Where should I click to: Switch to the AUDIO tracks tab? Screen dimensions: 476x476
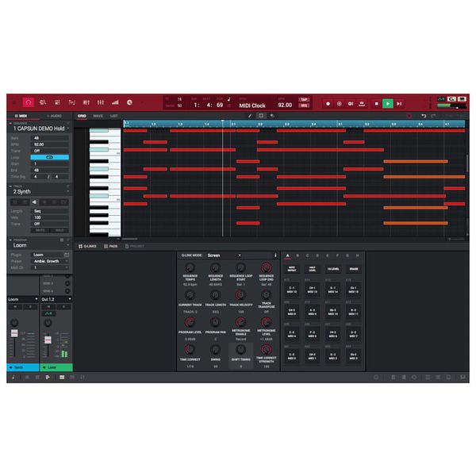[54, 116]
